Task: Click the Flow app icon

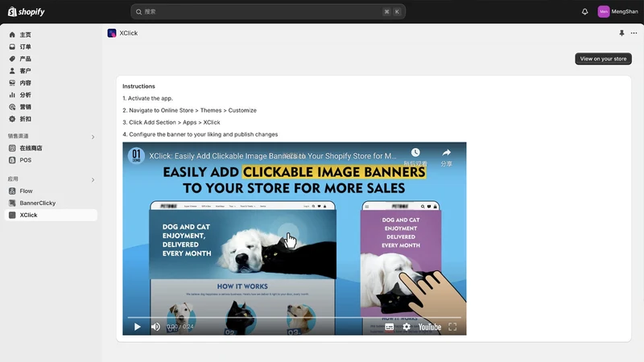Action: 12,191
